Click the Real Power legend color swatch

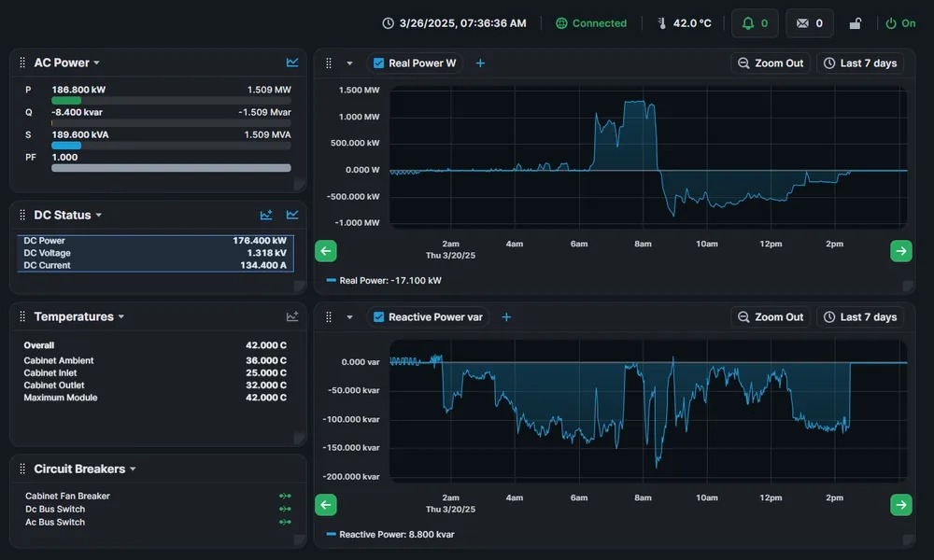(332, 280)
